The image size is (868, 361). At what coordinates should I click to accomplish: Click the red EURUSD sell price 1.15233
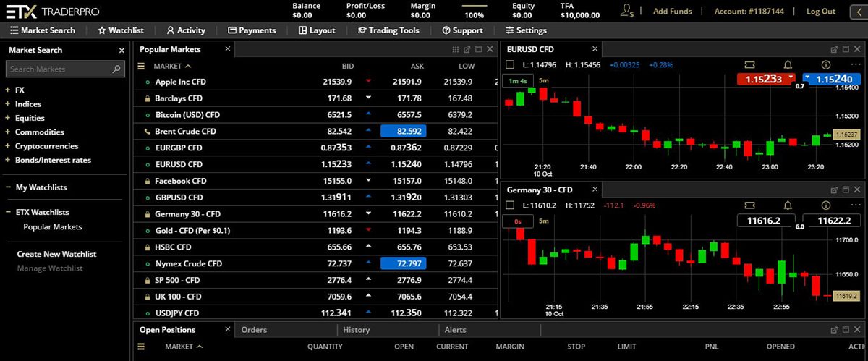coord(764,79)
